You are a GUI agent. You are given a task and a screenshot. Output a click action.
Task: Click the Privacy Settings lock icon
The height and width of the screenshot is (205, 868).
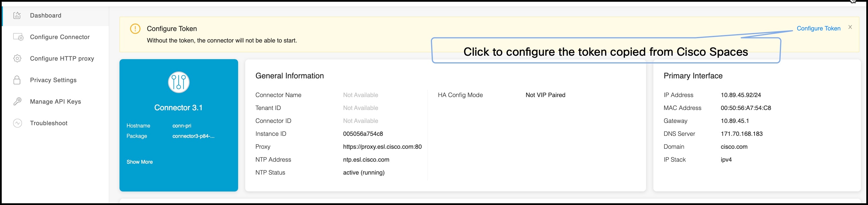pyautogui.click(x=17, y=80)
